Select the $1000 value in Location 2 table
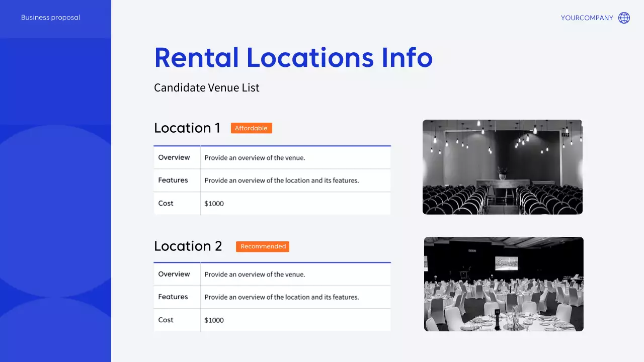This screenshot has height=362, width=644. [214, 320]
